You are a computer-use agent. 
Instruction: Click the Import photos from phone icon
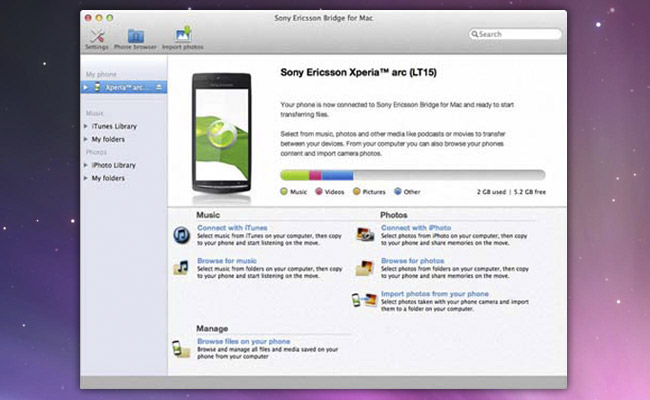365,300
